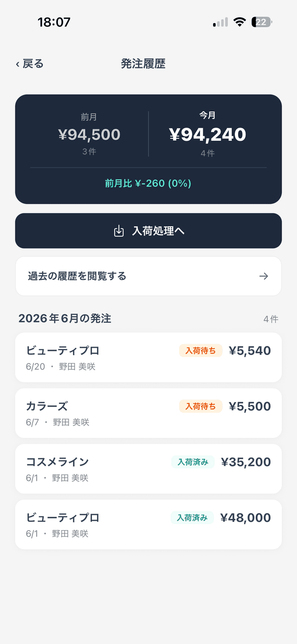Viewport: 297px width, 644px height.
Task: Tap the back chevron next to 戻る
Action: (x=18, y=64)
